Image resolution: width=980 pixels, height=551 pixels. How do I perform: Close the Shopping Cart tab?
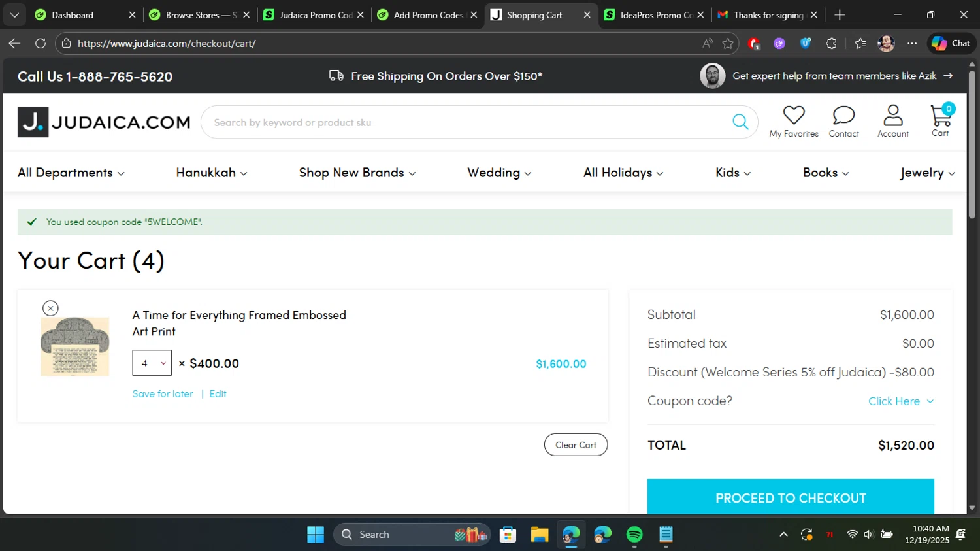pos(587,14)
